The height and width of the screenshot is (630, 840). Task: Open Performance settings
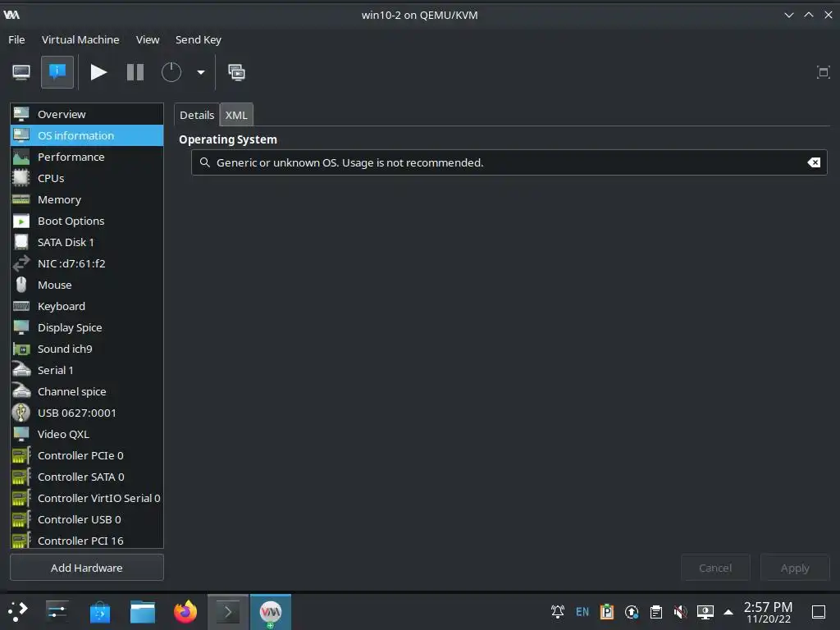(87, 157)
